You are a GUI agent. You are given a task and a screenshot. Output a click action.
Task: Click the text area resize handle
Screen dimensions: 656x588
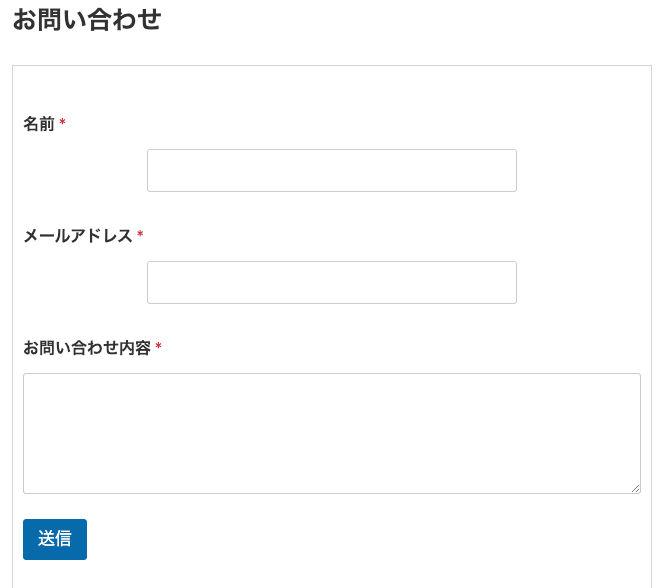635,488
